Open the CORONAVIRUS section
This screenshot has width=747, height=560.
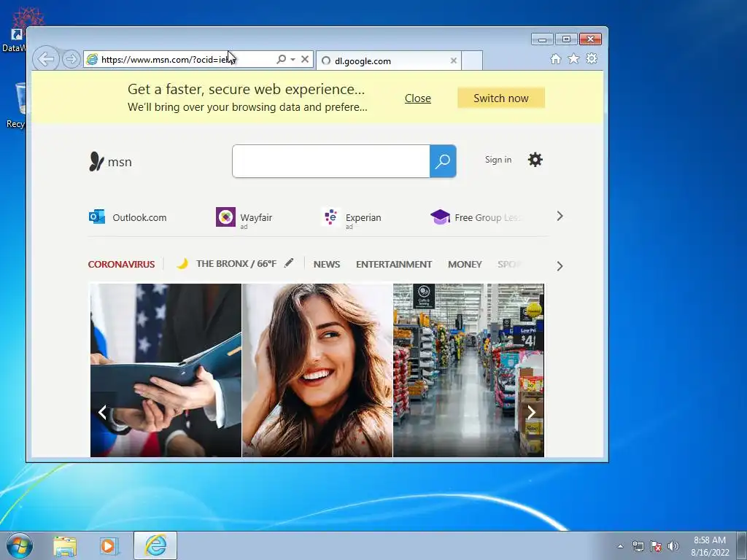point(122,264)
